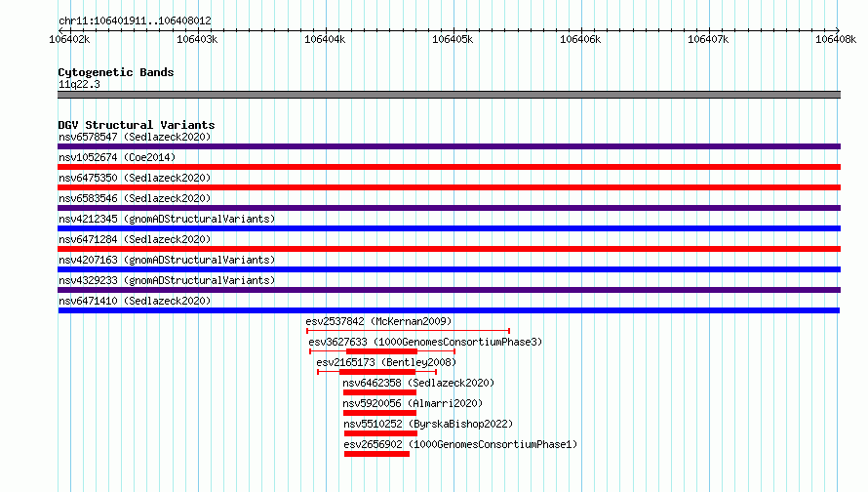
Task: Click the DGV Structural Variants track title
Action: pyautogui.click(x=137, y=125)
